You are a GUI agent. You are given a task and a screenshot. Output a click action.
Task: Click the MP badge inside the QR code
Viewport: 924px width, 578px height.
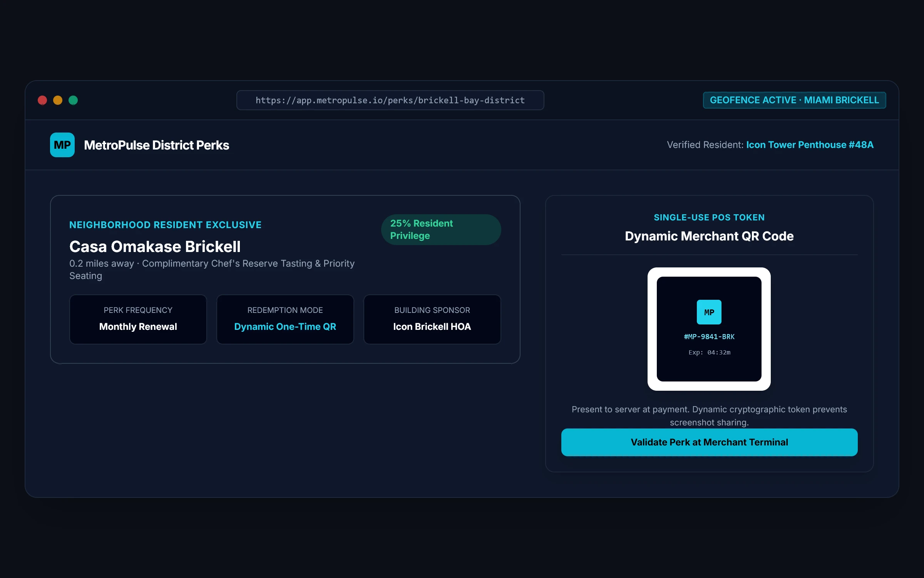(709, 312)
